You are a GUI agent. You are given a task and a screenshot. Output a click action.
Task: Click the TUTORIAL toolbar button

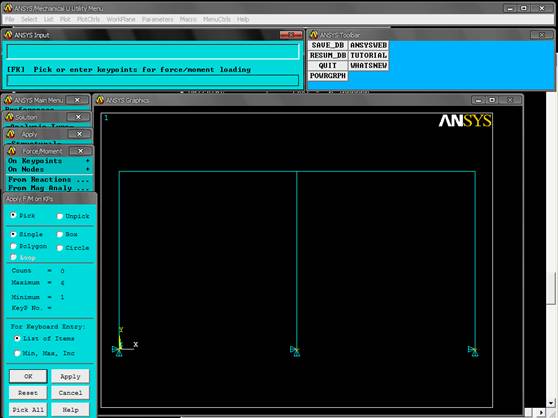[x=368, y=55]
